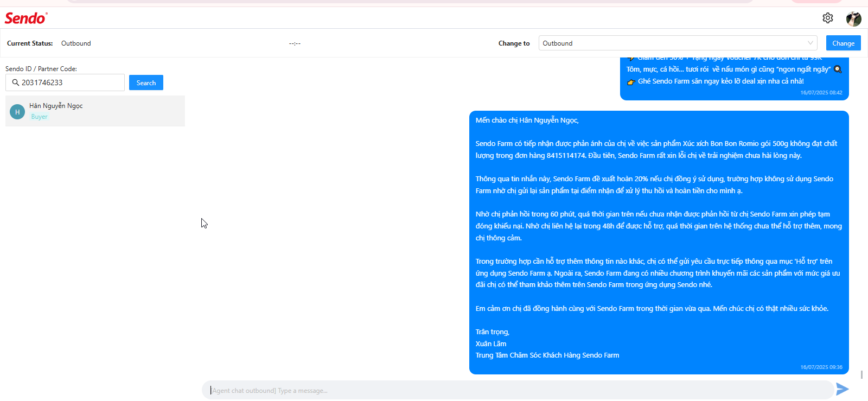Open the Change to status dropdown
The width and height of the screenshot is (868, 401).
click(x=678, y=43)
